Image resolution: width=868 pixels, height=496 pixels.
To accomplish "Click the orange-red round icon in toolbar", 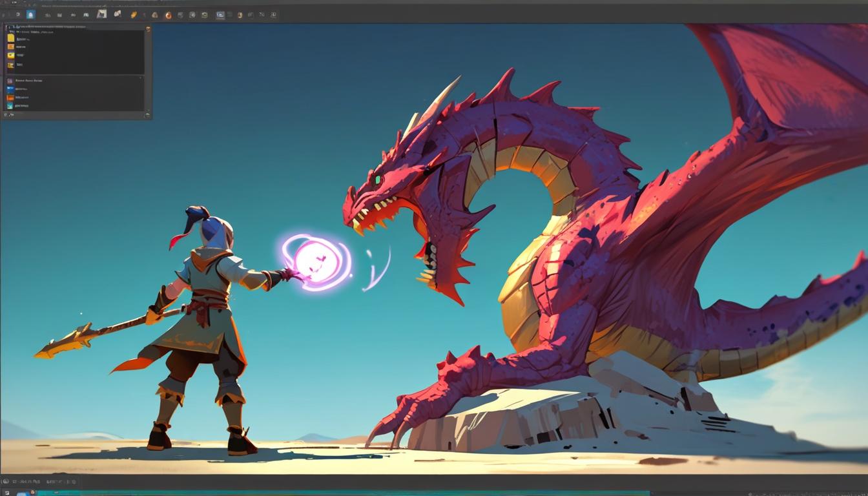I will point(169,15).
